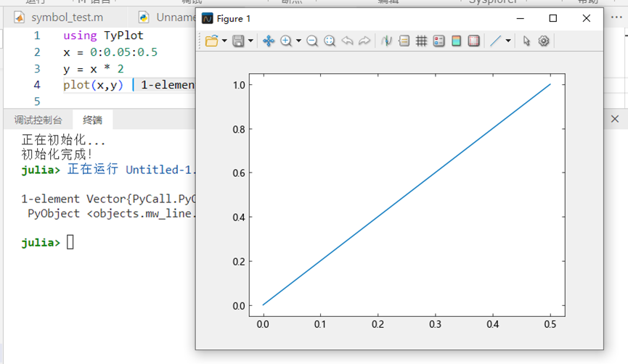628x364 pixels.
Task: Toggle the plot legend
Action: point(439,41)
